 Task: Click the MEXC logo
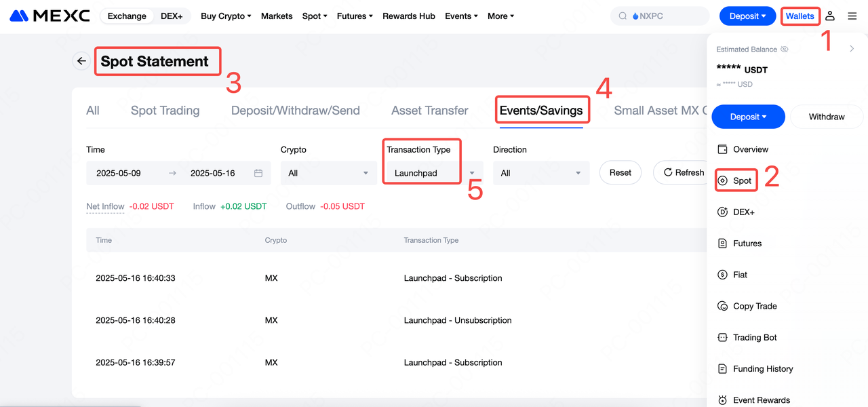(50, 16)
